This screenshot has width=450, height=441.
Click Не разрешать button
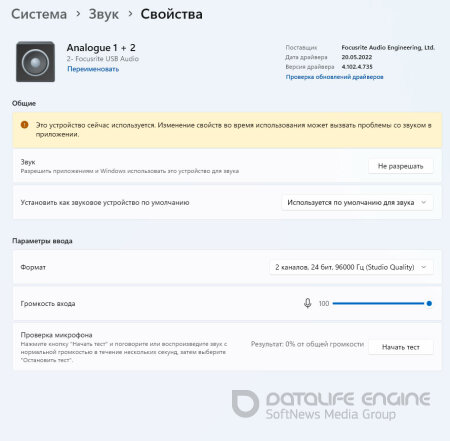pyautogui.click(x=401, y=166)
